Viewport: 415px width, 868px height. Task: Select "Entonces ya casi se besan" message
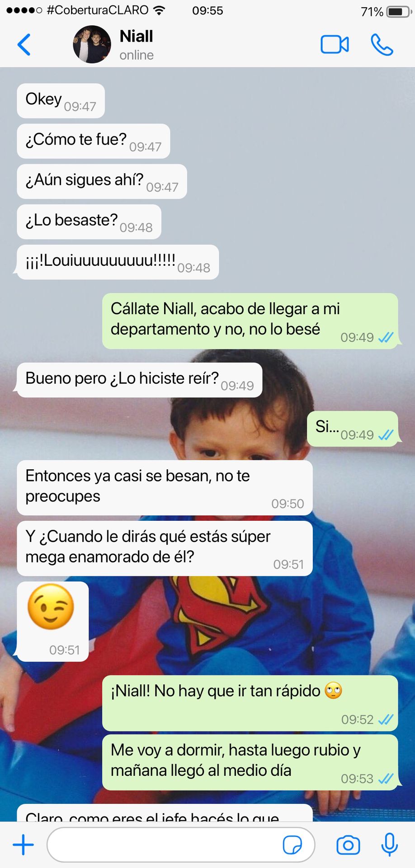tap(165, 488)
